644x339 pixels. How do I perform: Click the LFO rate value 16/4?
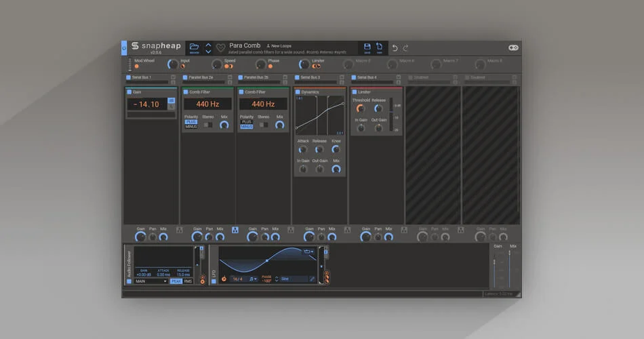[237, 279]
